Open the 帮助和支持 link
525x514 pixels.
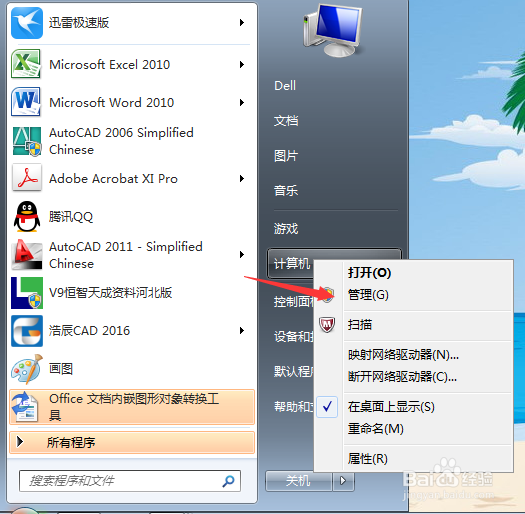[x=294, y=406]
